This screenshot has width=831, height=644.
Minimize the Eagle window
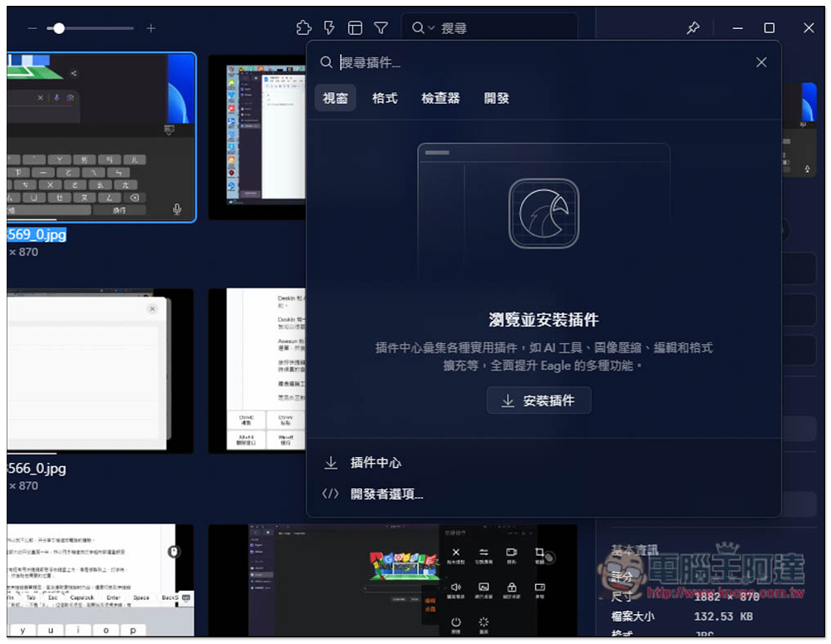point(738,27)
